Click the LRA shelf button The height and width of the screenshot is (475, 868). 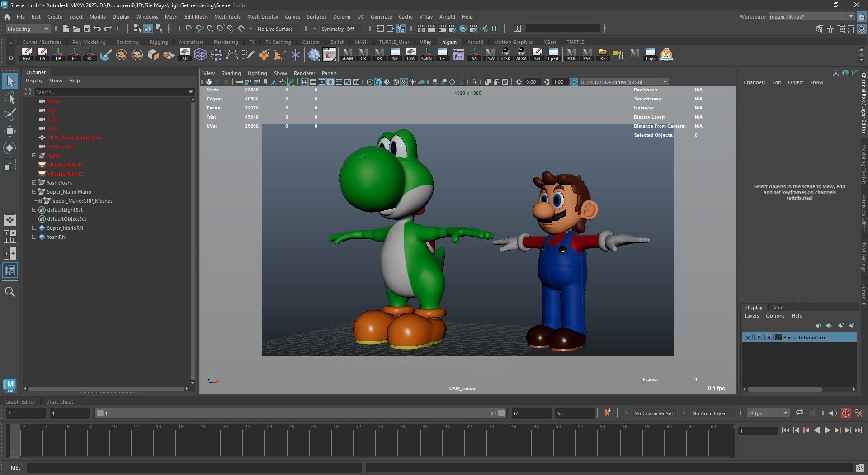pyautogui.click(x=410, y=54)
